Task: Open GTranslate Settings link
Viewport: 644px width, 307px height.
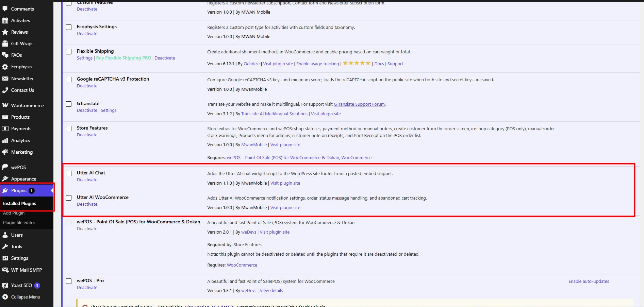Action: coord(109,110)
